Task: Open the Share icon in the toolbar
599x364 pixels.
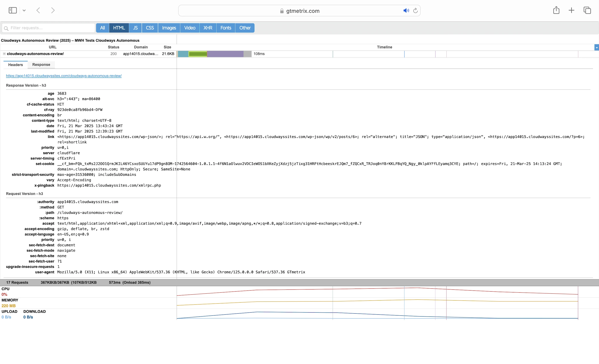Action: (x=556, y=10)
